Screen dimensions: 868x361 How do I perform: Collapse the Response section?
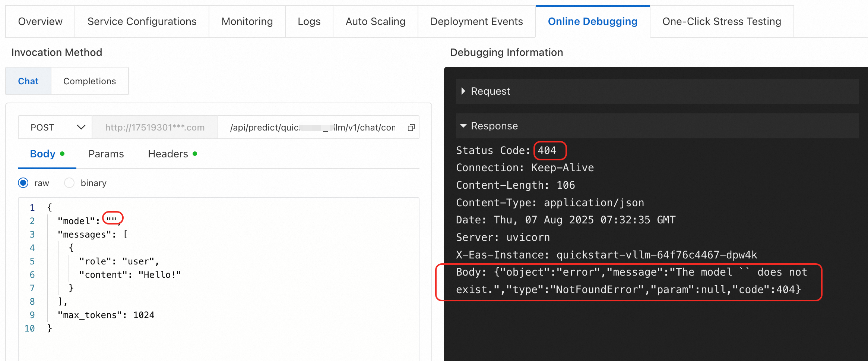coord(463,126)
